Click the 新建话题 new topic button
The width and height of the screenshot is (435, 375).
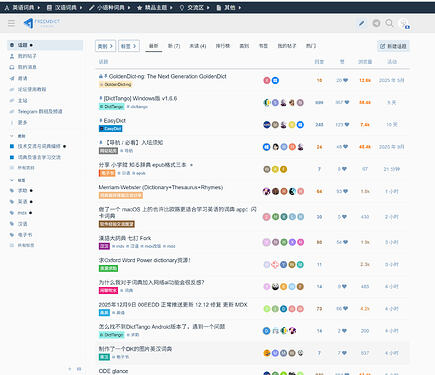(x=393, y=46)
